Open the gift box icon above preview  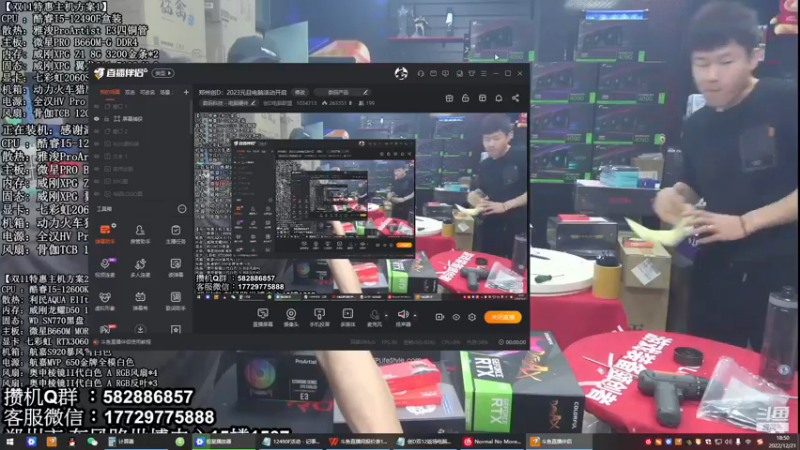coord(449,98)
